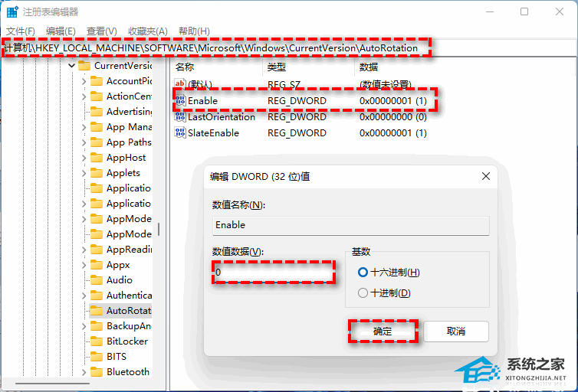Click the (默认) string value icon
This screenshot has width=578, height=392.
coord(180,84)
